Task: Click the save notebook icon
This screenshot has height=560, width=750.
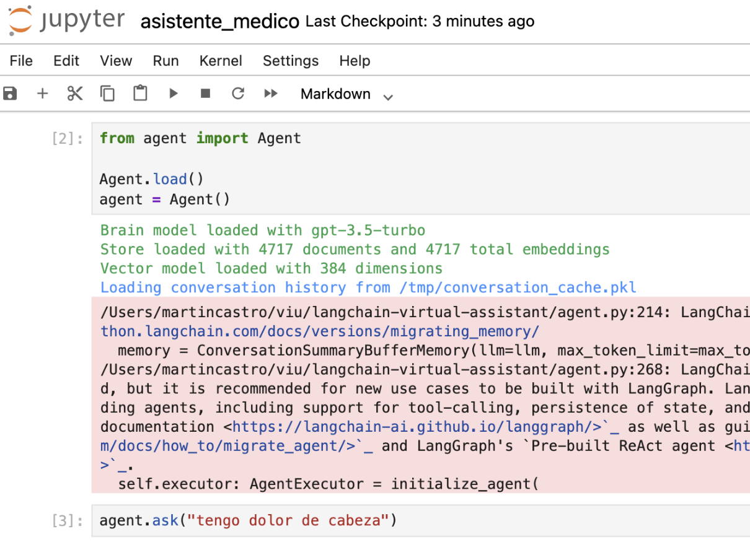Action: coord(10,94)
